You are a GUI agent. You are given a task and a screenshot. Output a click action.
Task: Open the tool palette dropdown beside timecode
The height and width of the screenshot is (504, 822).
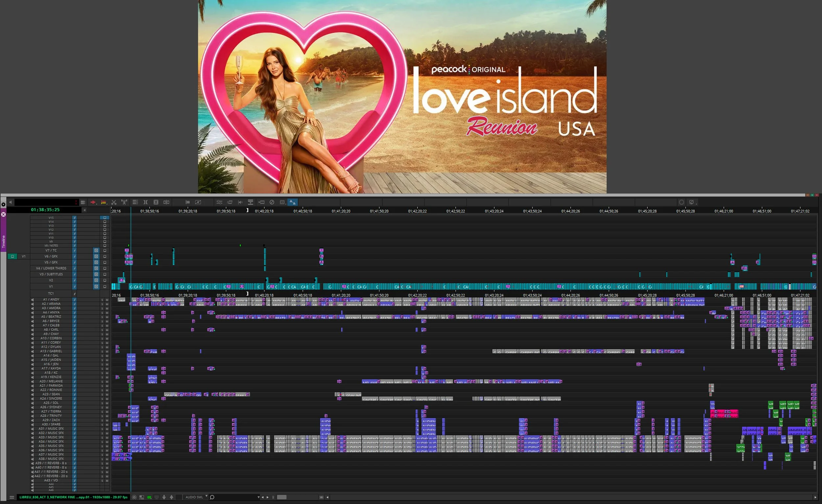coord(83,202)
